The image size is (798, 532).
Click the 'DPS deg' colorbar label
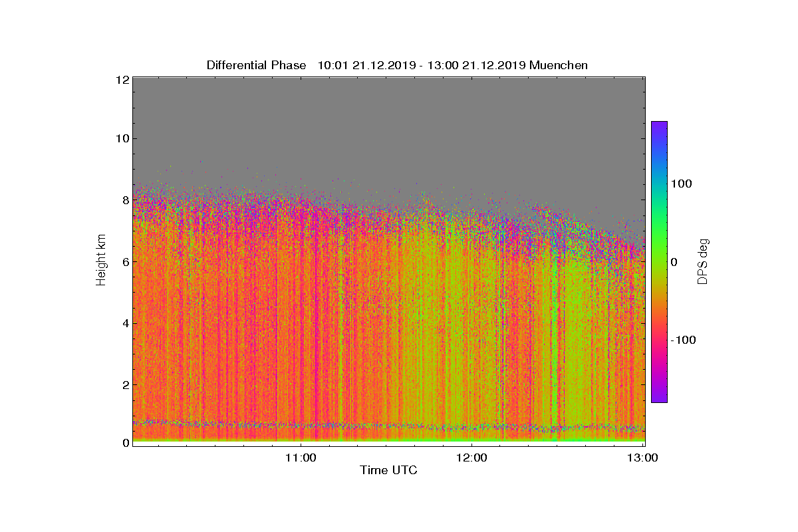[702, 261]
